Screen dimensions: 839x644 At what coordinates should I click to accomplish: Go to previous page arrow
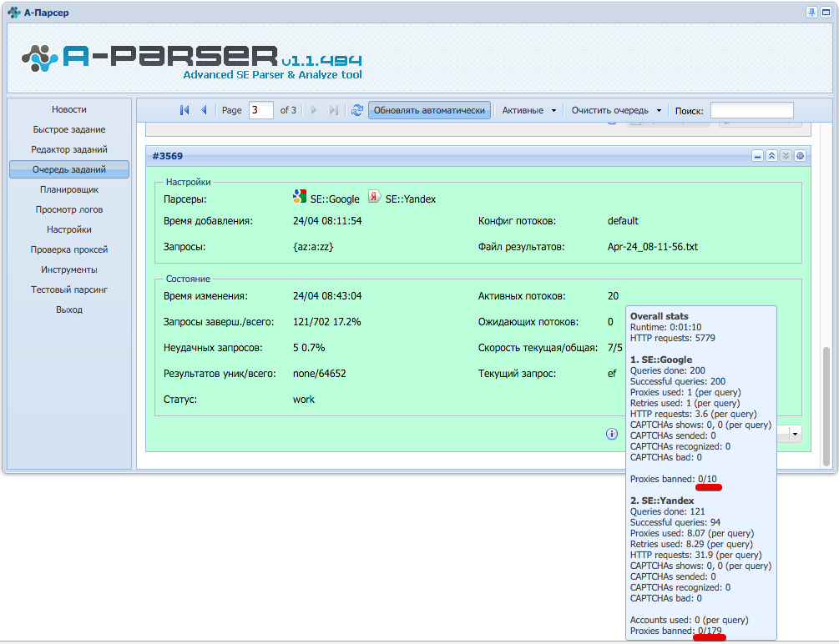click(204, 110)
